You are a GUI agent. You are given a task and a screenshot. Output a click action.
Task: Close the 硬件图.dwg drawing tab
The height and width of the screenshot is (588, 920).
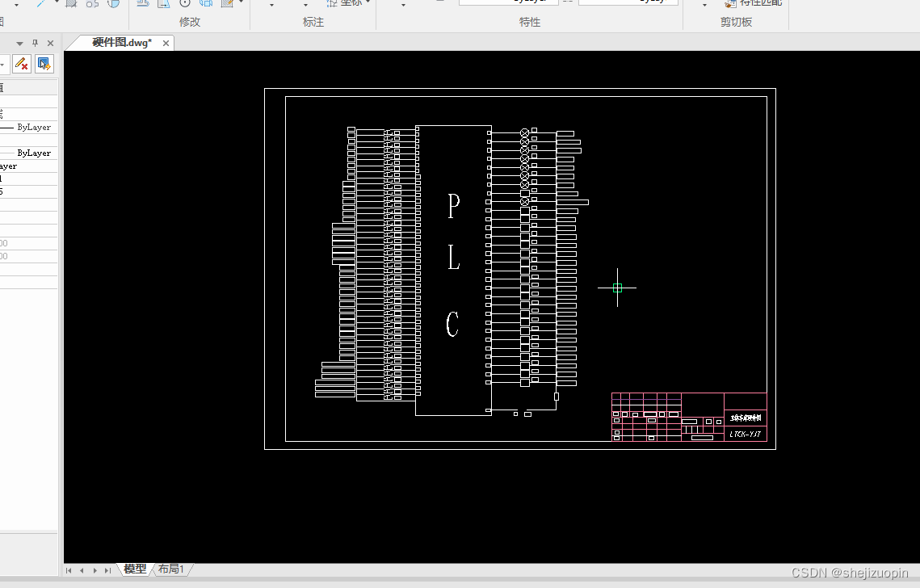[166, 43]
